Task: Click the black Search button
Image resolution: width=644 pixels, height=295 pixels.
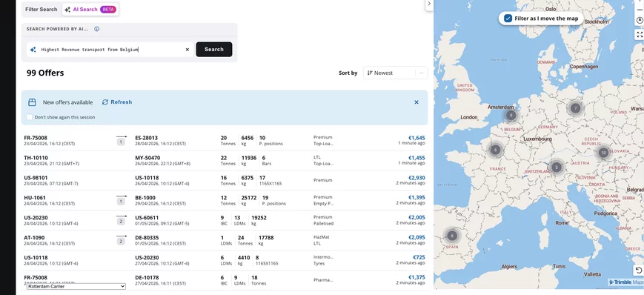Action: 214,50
